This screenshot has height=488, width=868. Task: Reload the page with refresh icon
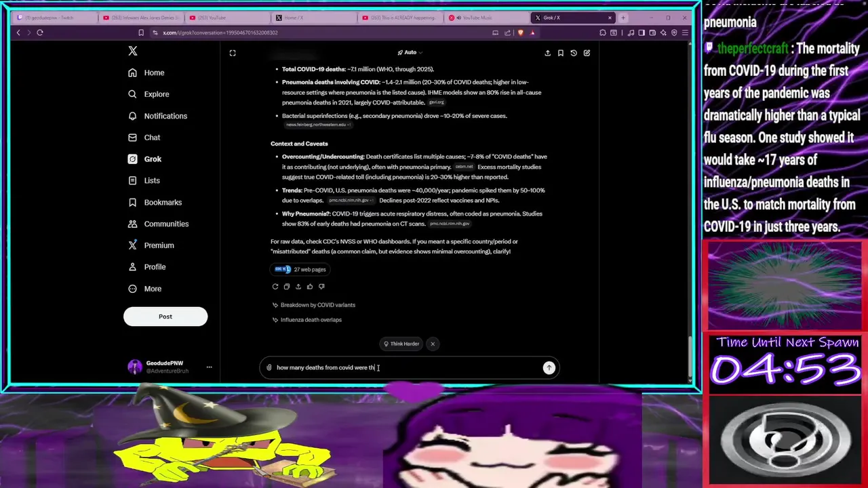[40, 33]
